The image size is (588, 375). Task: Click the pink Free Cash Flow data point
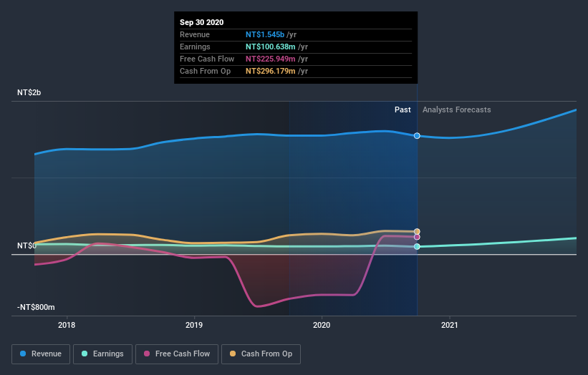pos(417,237)
